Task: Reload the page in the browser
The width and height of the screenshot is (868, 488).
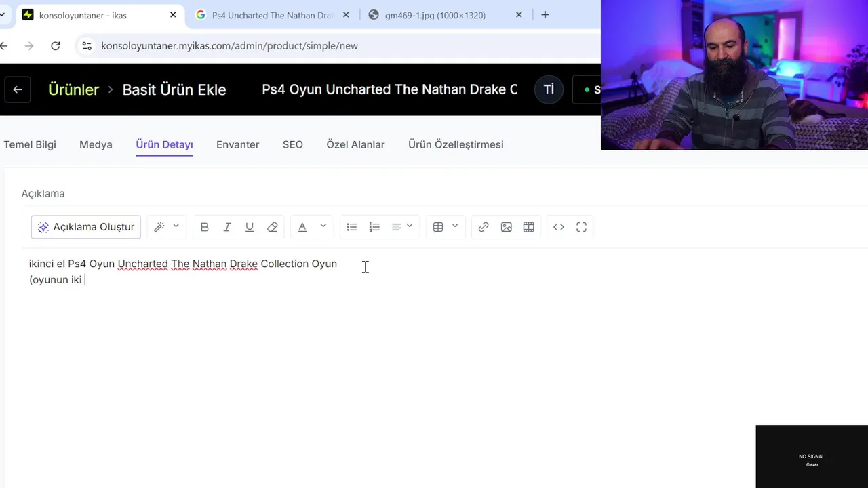Action: 56,45
